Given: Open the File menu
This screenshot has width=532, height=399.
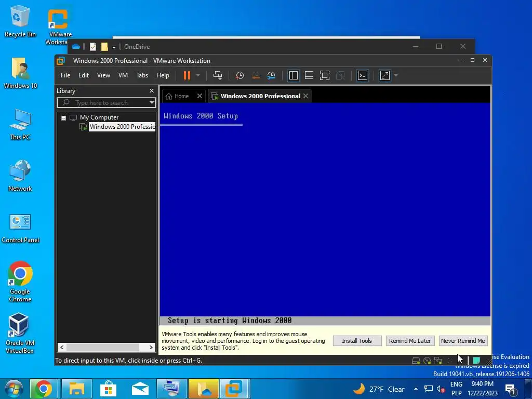Looking at the screenshot, I should (65, 75).
